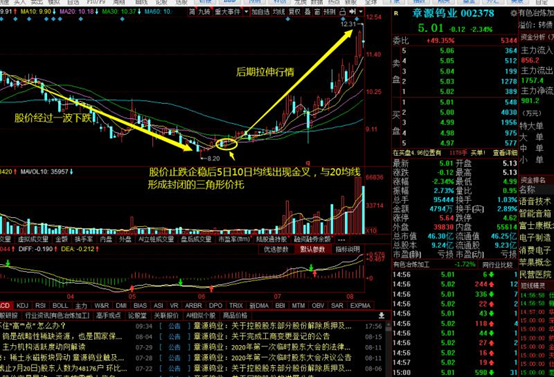554x377 pixels.
Task: Open 2020年第一次临时股东大会决议公告 announcement
Action: tap(291, 358)
